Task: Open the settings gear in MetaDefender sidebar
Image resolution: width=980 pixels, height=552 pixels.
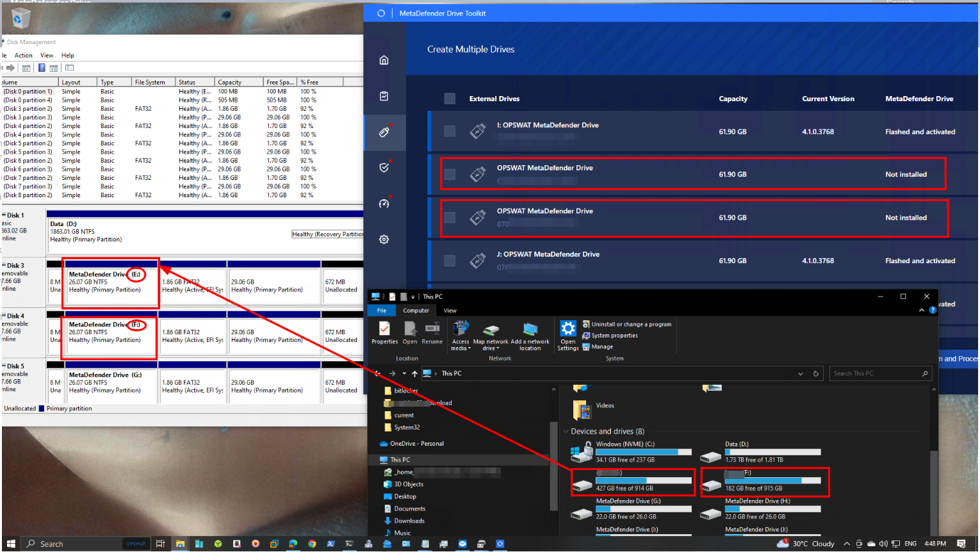Action: tap(384, 239)
